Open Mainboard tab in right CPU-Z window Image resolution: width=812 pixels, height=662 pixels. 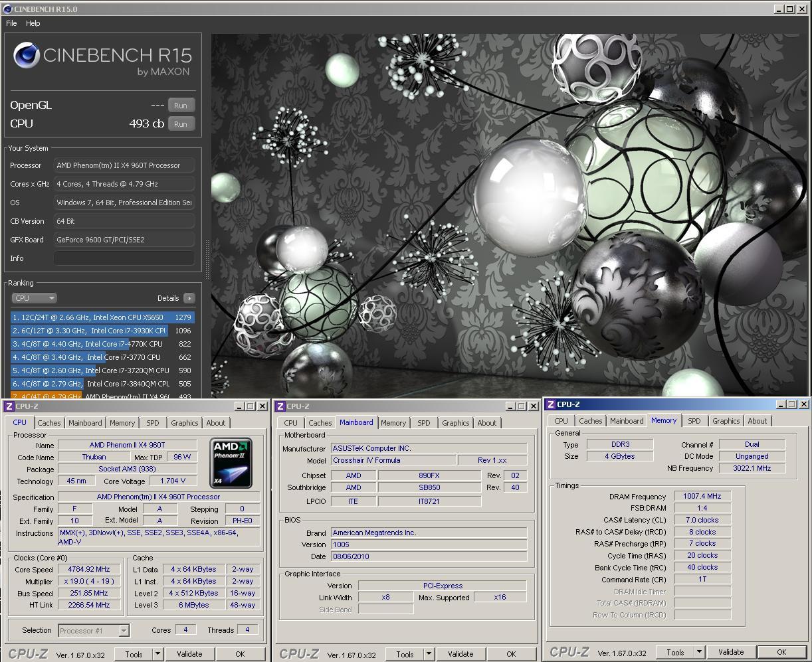coord(627,421)
